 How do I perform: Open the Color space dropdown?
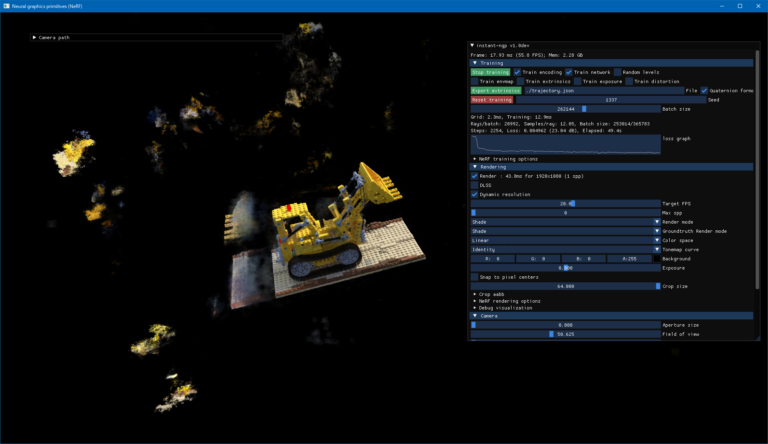tap(565, 240)
